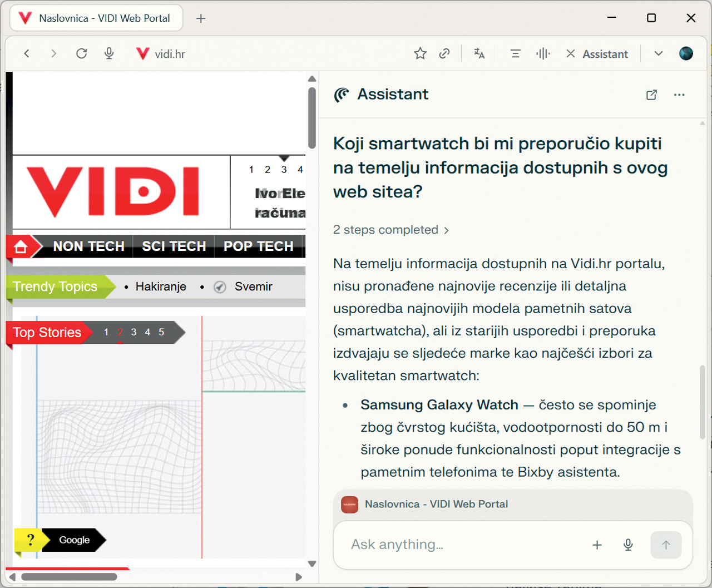Start voice read-aloud from the toolbar
This screenshot has width=712, height=588.
[542, 53]
